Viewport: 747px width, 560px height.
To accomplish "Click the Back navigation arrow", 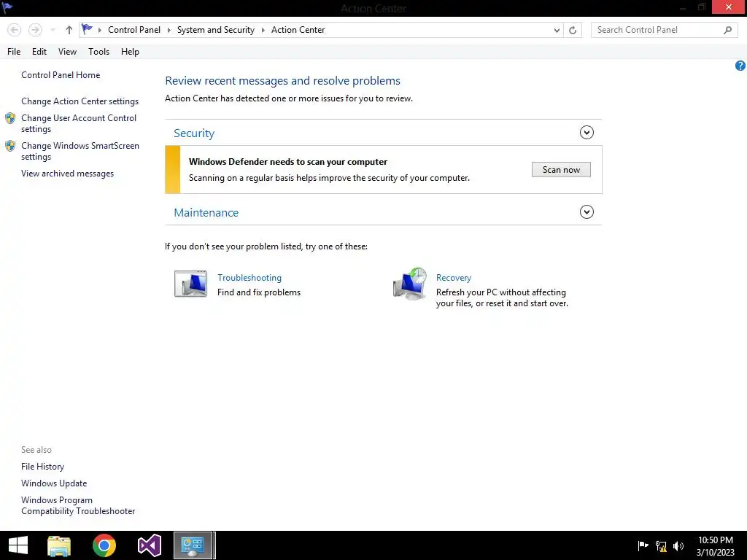I will (15, 30).
